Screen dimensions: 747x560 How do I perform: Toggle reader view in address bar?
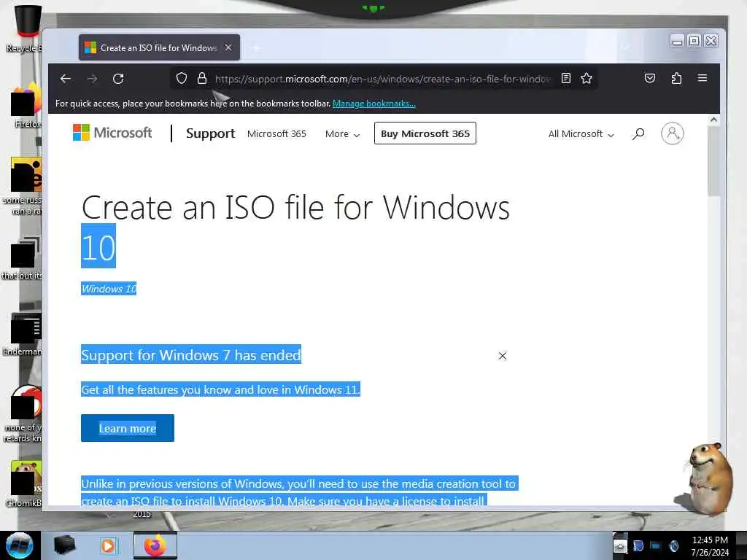pyautogui.click(x=566, y=78)
